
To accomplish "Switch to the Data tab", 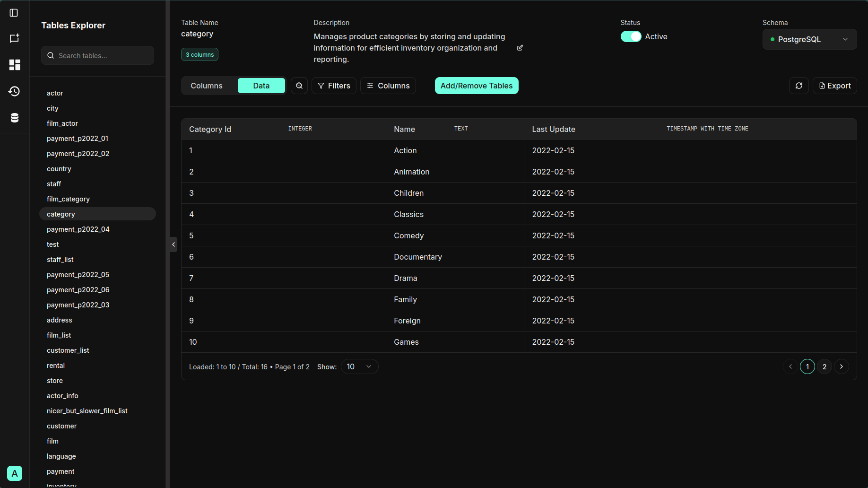I will [x=261, y=86].
